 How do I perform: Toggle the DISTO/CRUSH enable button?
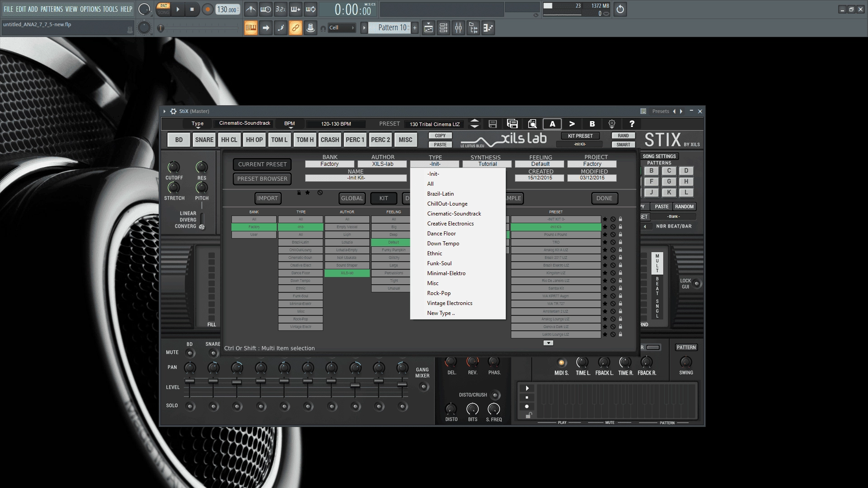(495, 395)
